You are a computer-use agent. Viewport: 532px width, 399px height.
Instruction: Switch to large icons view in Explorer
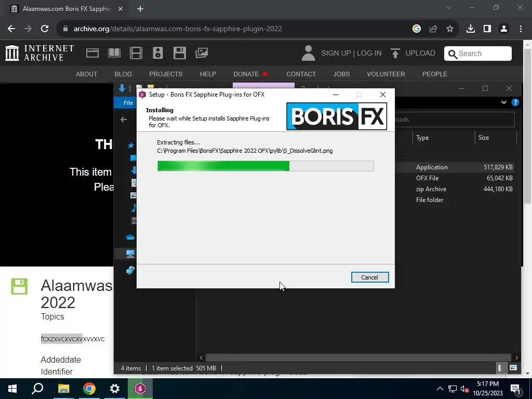(513, 368)
